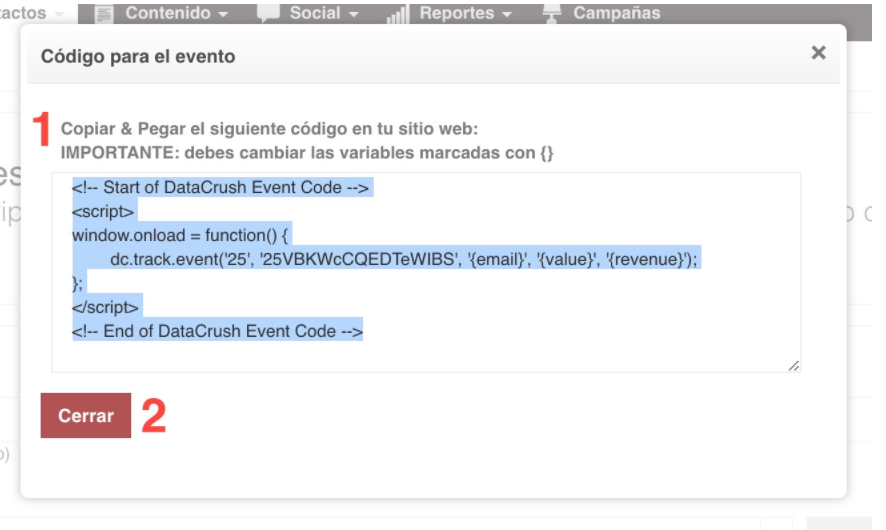Open the Reportes menu
The width and height of the screenshot is (886, 530).
(457, 13)
